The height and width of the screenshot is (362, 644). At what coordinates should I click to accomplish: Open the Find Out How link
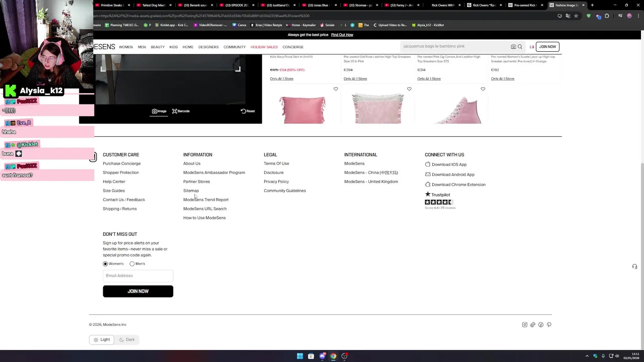coord(342,35)
